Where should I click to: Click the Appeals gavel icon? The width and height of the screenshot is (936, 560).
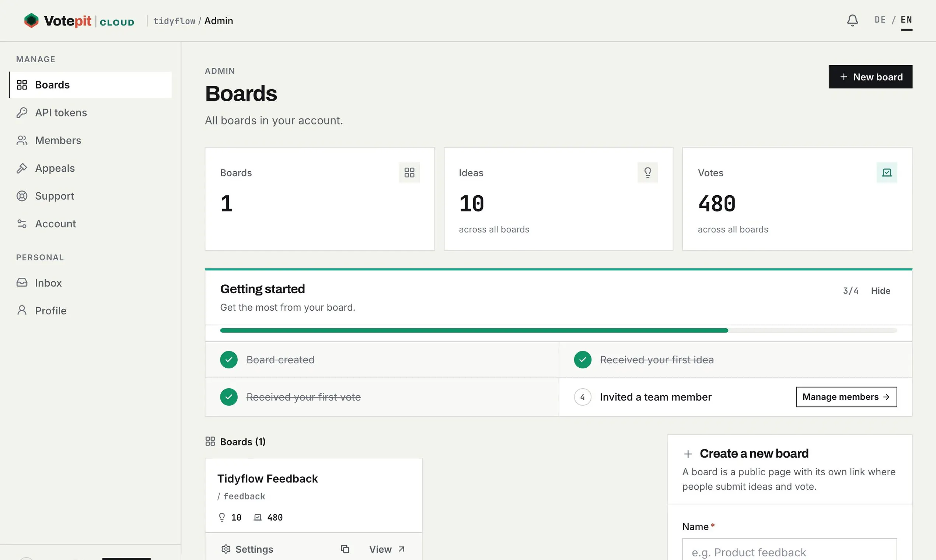click(22, 168)
